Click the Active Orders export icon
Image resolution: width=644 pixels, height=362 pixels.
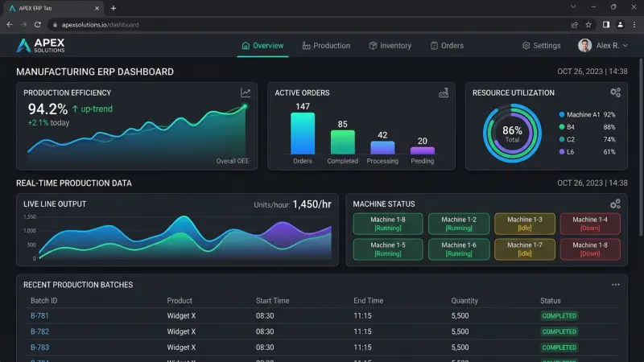[444, 93]
